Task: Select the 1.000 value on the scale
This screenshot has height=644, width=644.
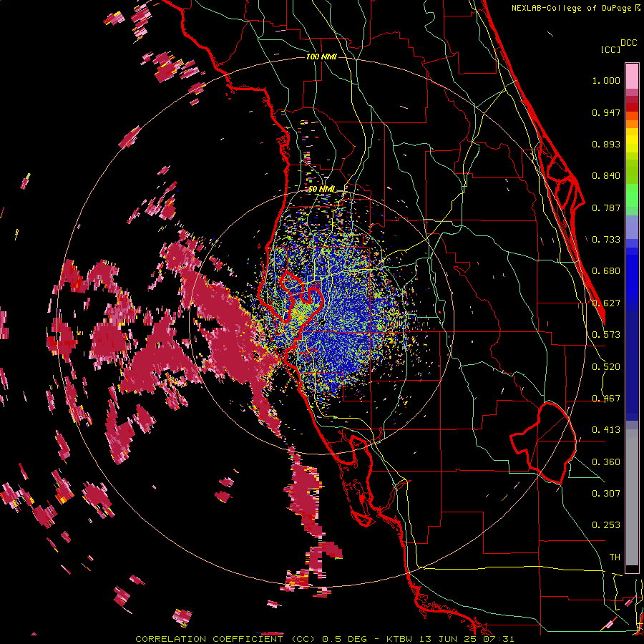Action: click(x=606, y=80)
